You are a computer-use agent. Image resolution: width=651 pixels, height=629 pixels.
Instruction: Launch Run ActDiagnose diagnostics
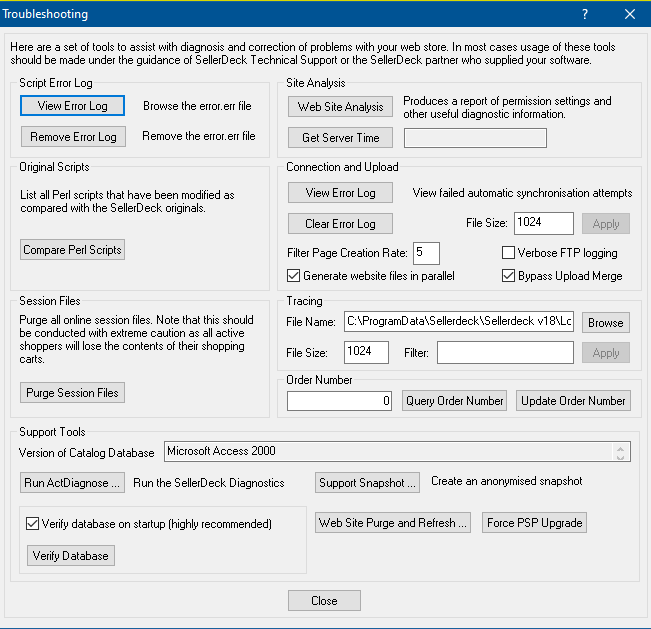pos(73,483)
